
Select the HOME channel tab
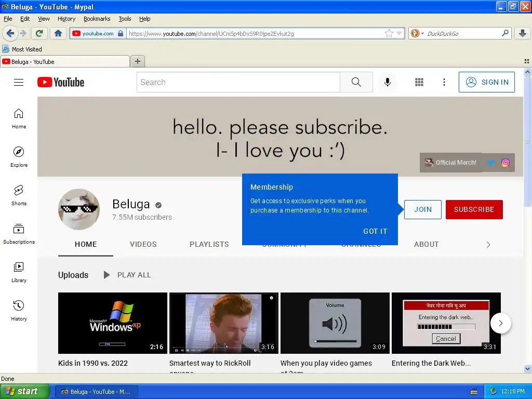[x=86, y=244]
